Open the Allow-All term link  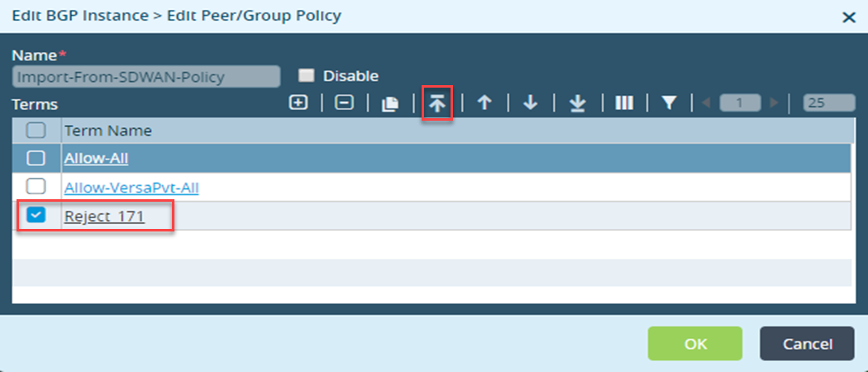96,159
